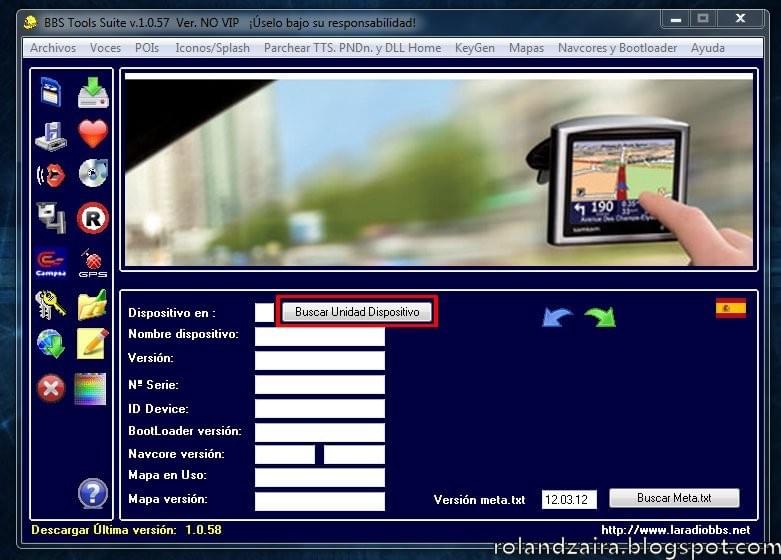Minimize the BBS Tools Suite window
The height and width of the screenshot is (560, 781).
coord(676,19)
